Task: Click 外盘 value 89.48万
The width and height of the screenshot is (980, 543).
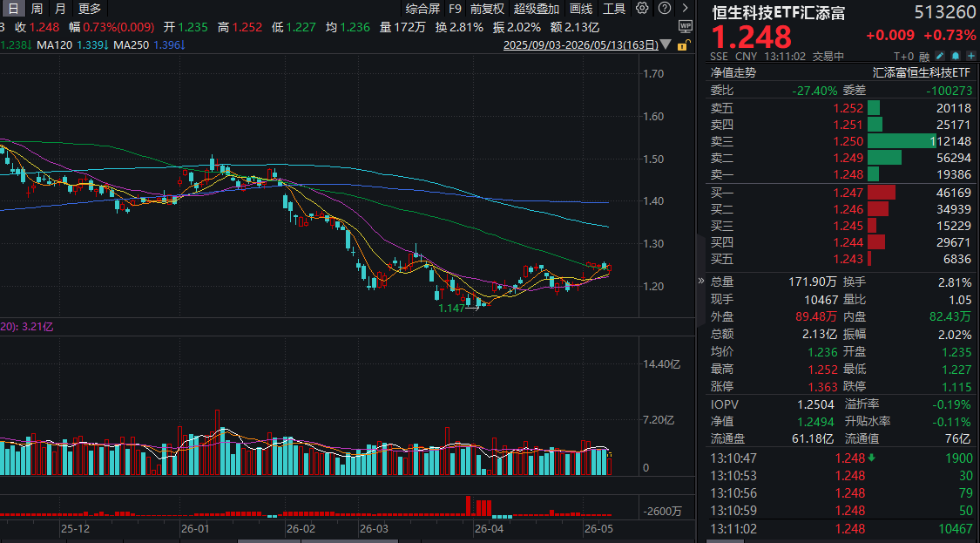Action: pos(816,317)
